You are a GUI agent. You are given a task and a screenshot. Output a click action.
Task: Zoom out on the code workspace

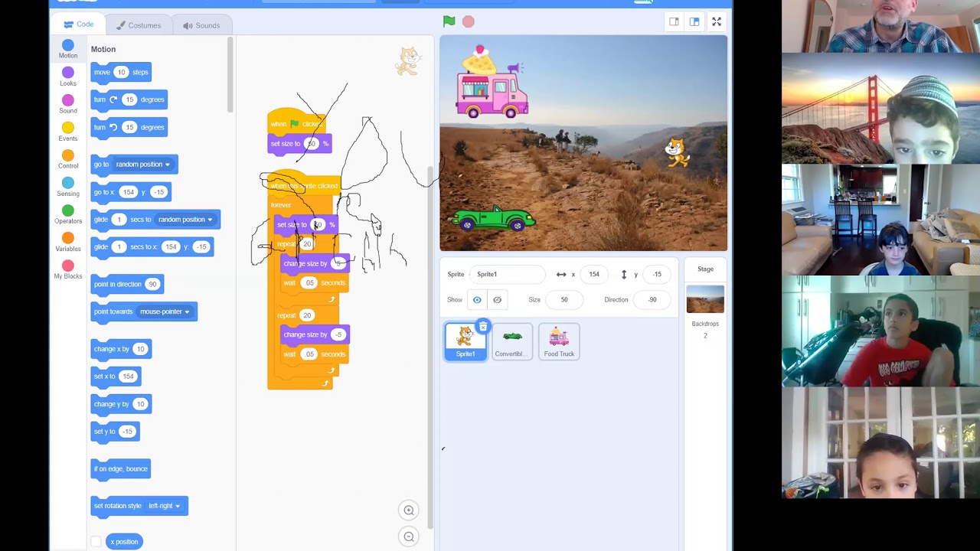pos(409,537)
